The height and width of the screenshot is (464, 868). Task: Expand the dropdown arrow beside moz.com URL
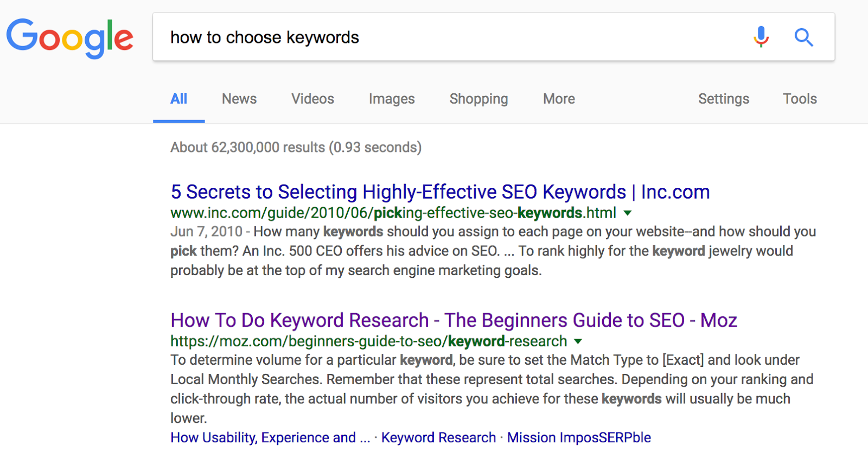[x=578, y=341]
